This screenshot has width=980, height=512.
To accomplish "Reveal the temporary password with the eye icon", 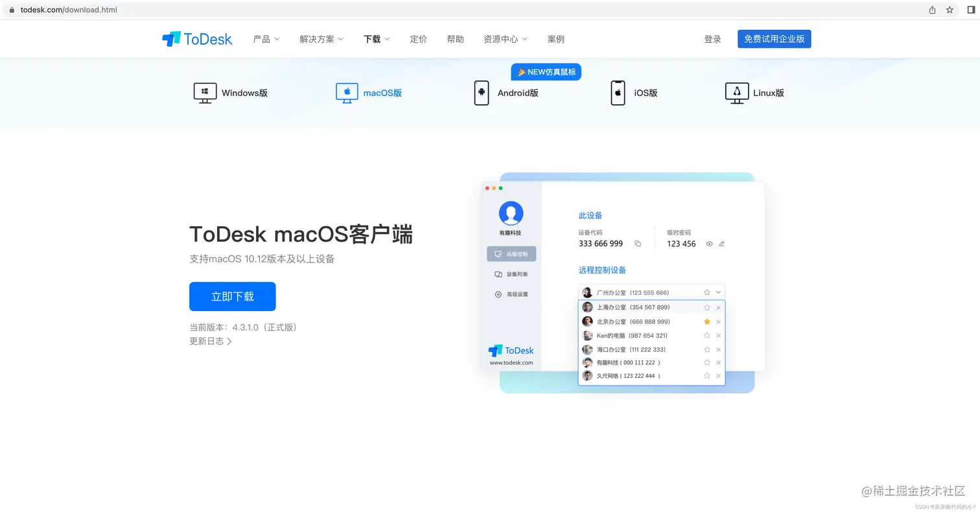I will (x=709, y=244).
